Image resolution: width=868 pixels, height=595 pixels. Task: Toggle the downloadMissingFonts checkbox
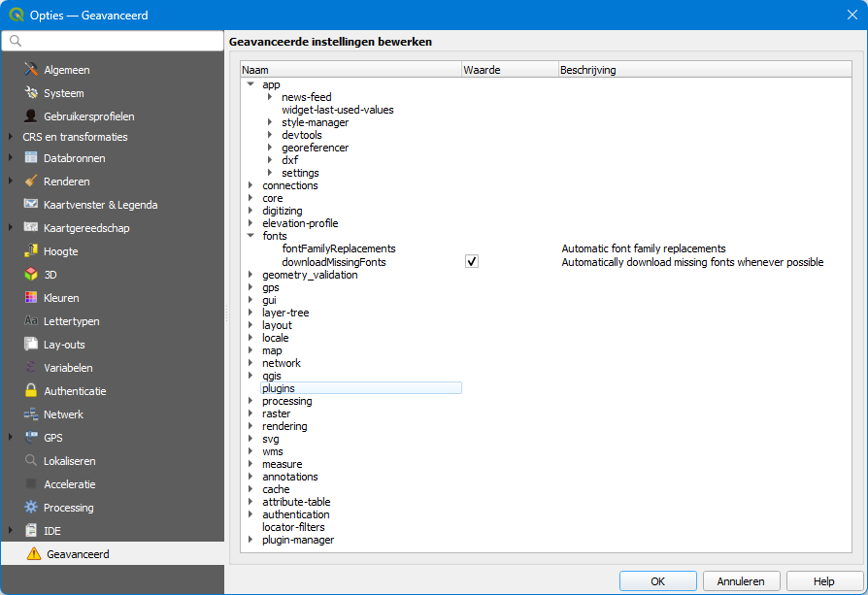[x=472, y=261]
